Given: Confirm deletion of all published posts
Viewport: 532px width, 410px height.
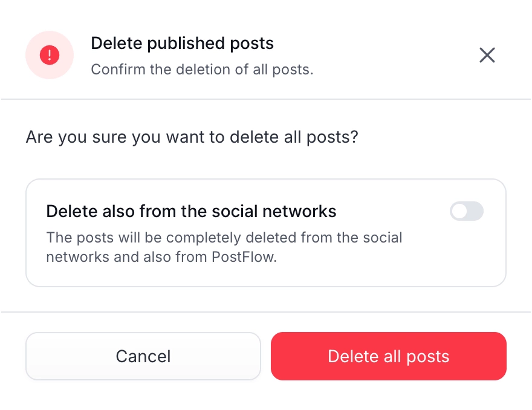Looking at the screenshot, I should 389,356.
